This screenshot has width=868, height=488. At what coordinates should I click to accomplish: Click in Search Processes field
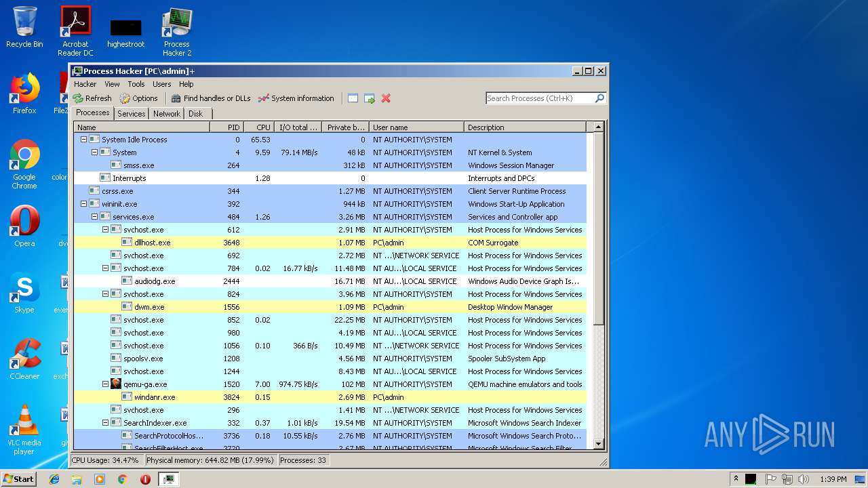[x=540, y=98]
